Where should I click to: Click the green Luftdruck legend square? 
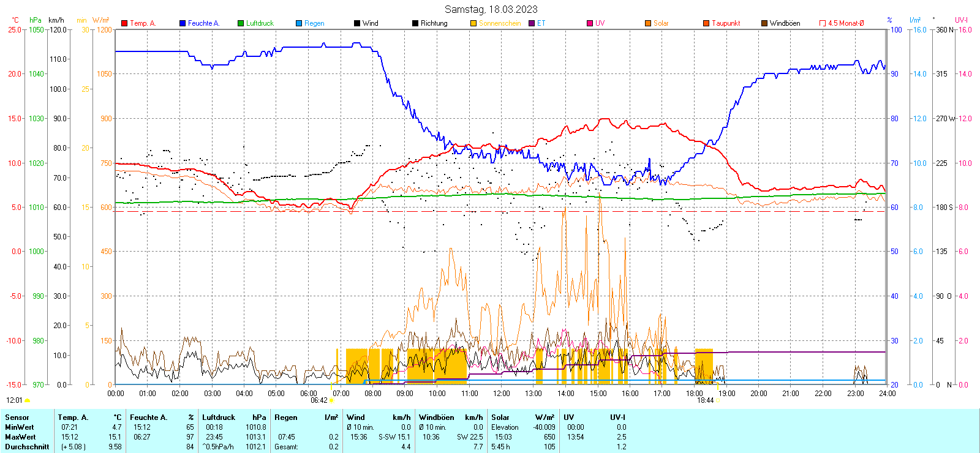241,23
